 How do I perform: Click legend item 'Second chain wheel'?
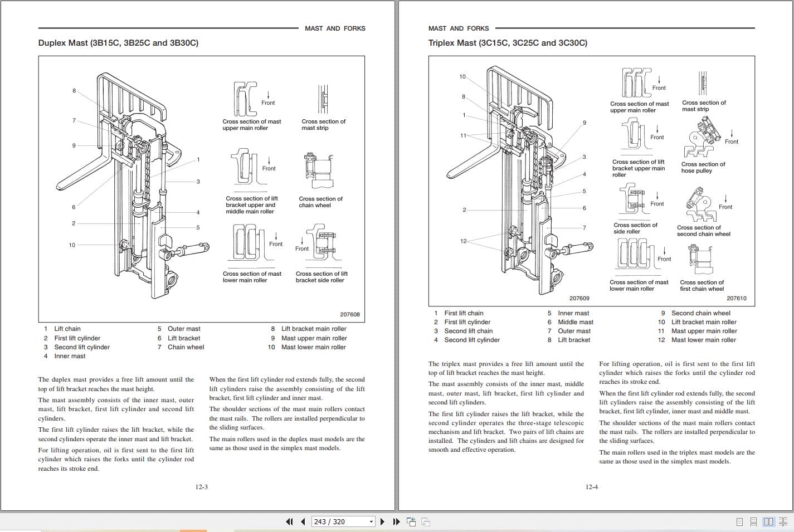[x=700, y=313]
